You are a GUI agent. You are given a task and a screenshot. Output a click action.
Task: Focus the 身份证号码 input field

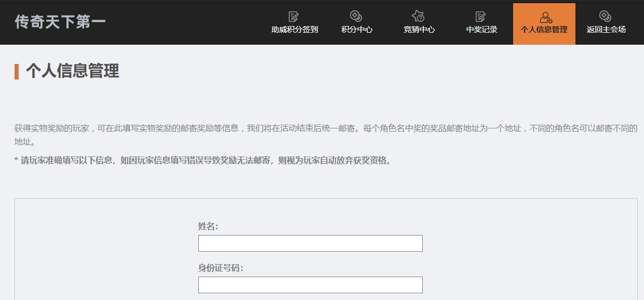click(310, 285)
